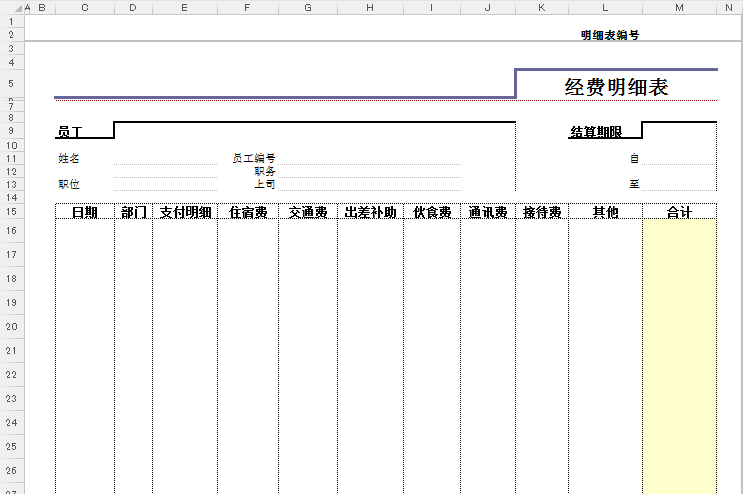Click the 至 end date field

coord(679,184)
